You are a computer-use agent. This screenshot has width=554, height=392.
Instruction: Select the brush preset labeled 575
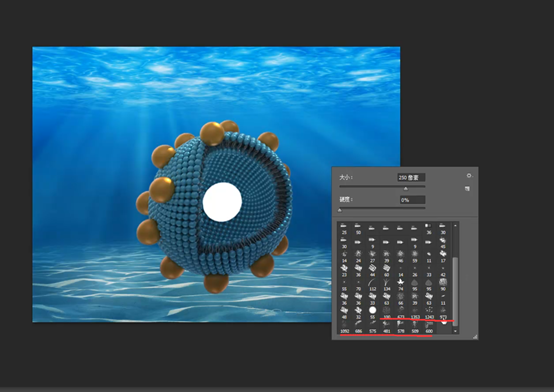click(x=372, y=327)
